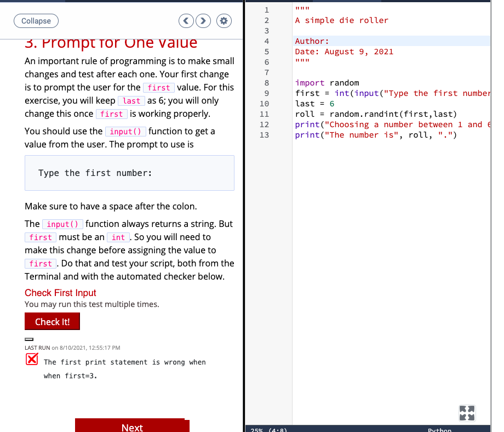Run the Check It! test

tap(52, 321)
